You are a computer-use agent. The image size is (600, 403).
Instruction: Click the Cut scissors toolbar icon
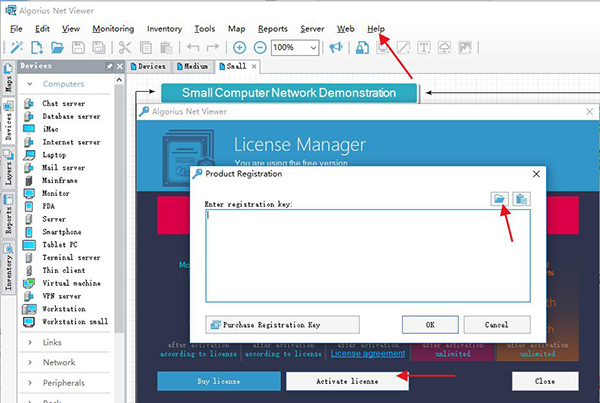[x=125, y=47]
